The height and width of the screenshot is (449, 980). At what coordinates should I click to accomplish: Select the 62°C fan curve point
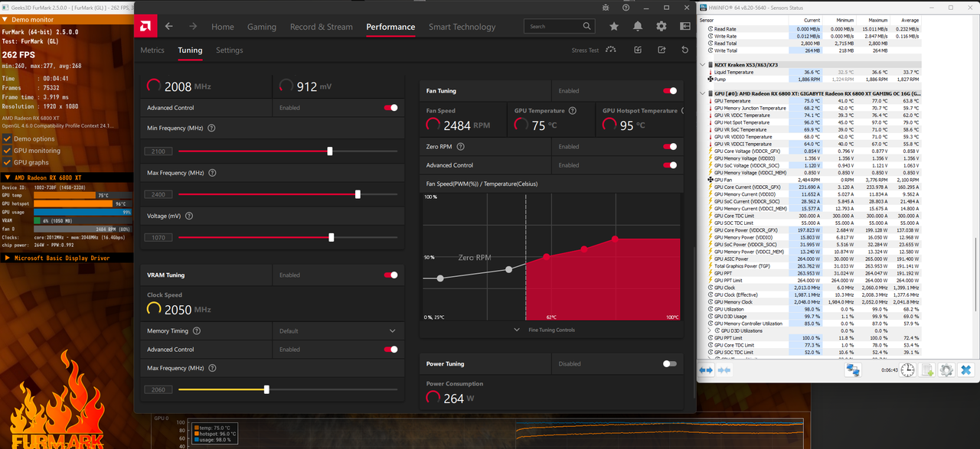[x=546, y=257]
